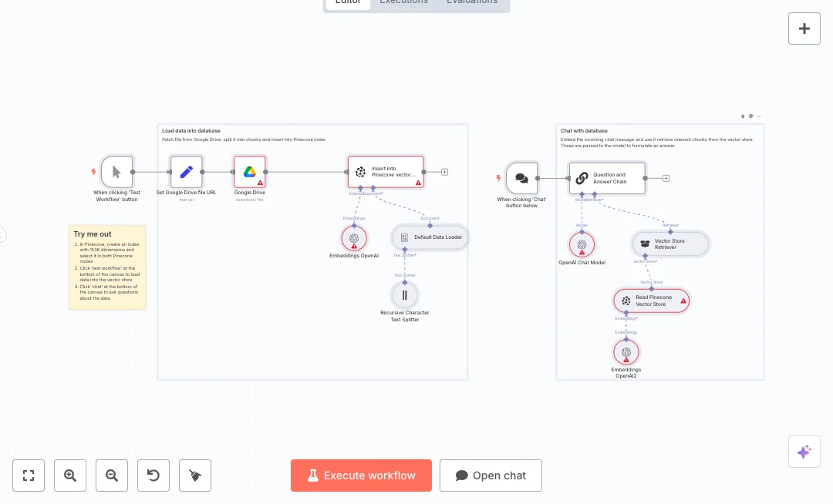Click the Open chat button
This screenshot has width=833, height=504.
click(x=491, y=475)
